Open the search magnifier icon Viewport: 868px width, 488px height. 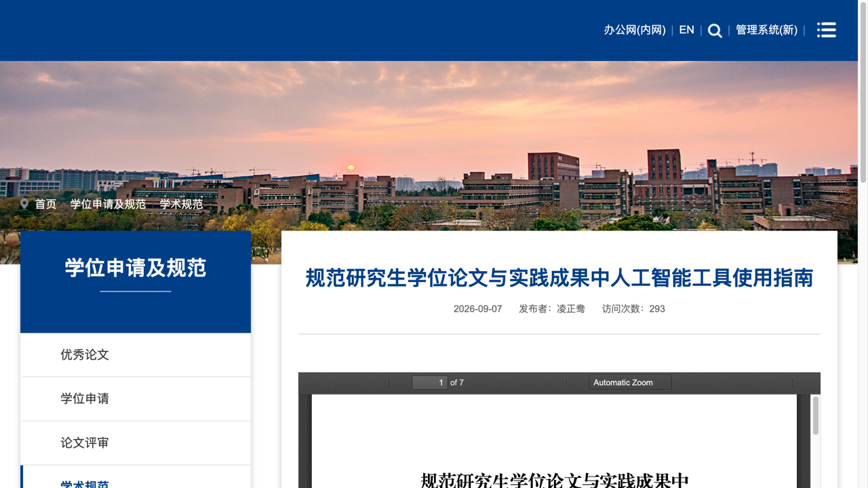click(715, 30)
